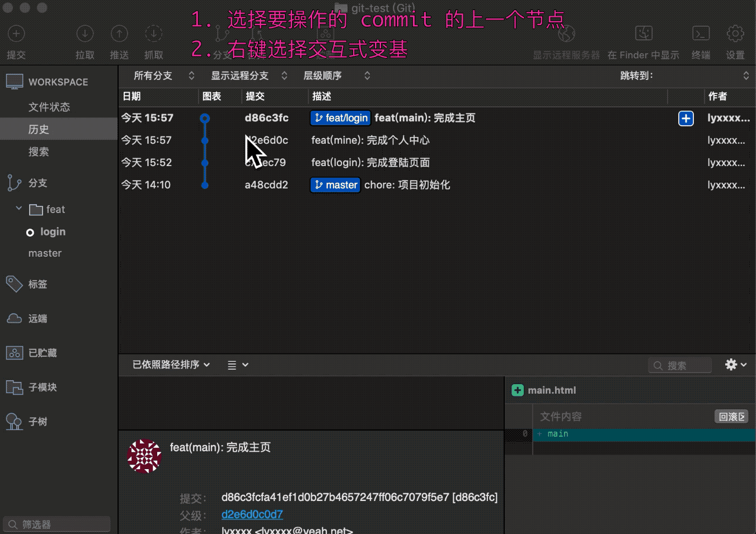Click the 在 Finder 中显示 icon
756x534 pixels.
coord(644,34)
